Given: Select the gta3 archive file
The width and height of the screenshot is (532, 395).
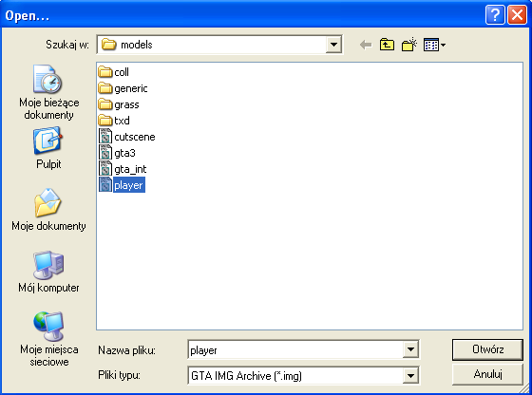Looking at the screenshot, I should 117,153.
